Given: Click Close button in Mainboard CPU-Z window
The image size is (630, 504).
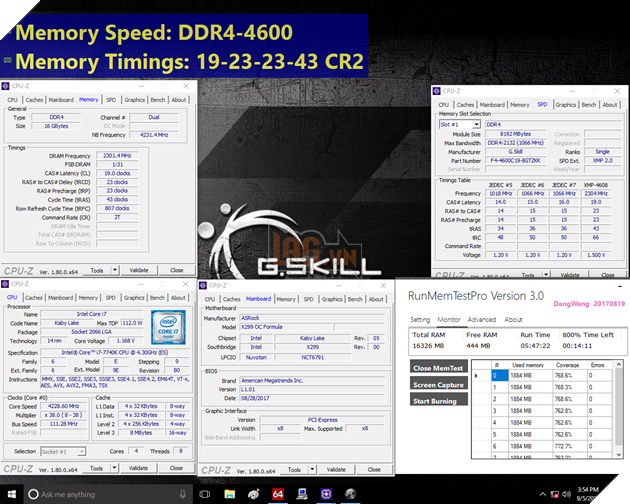Looking at the screenshot, I should pos(374,469).
